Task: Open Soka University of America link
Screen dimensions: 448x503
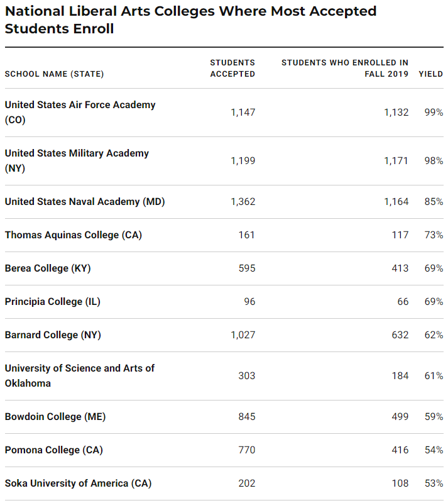Action: point(78,484)
